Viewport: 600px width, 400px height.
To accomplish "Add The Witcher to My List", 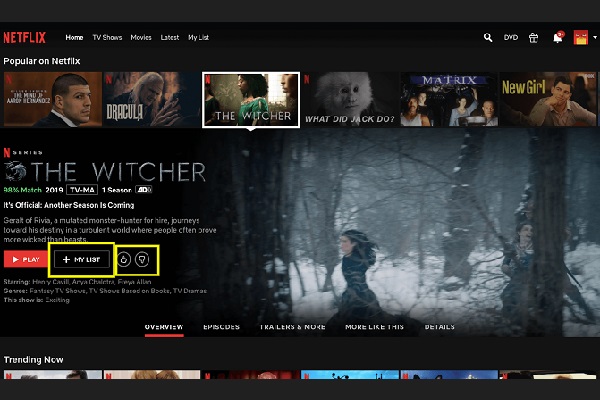I will (x=82, y=260).
